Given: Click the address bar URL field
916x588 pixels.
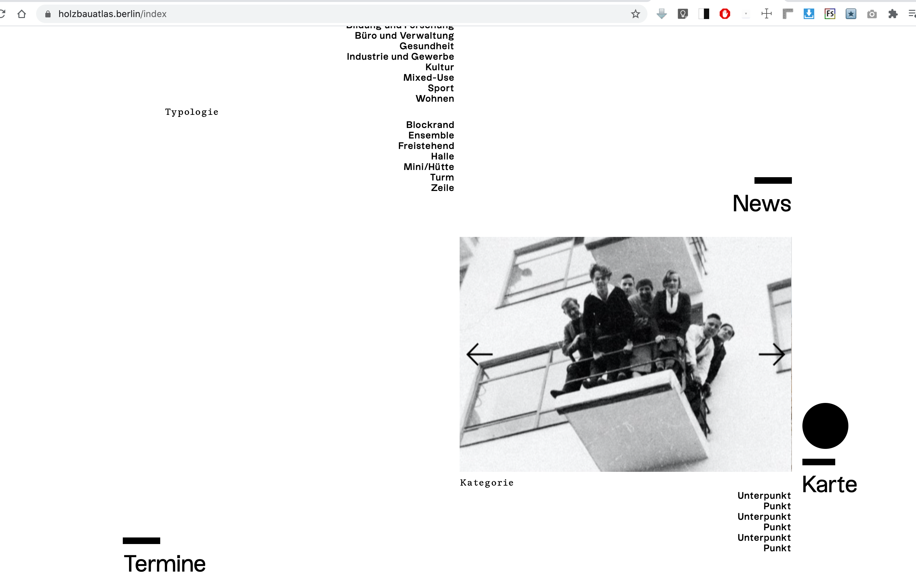Looking at the screenshot, I should (306, 14).
